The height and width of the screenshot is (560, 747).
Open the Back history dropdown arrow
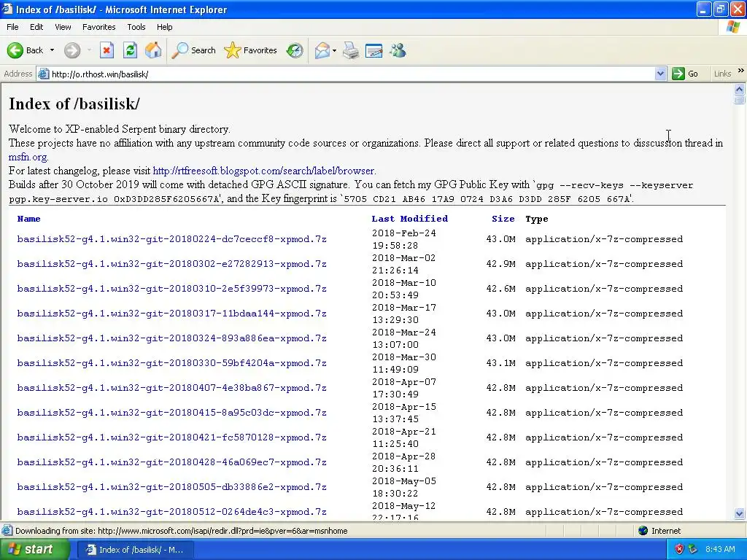[x=52, y=50]
